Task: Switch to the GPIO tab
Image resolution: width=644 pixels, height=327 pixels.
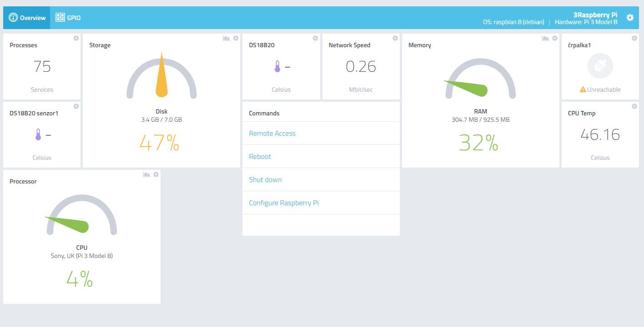Action: [68, 18]
